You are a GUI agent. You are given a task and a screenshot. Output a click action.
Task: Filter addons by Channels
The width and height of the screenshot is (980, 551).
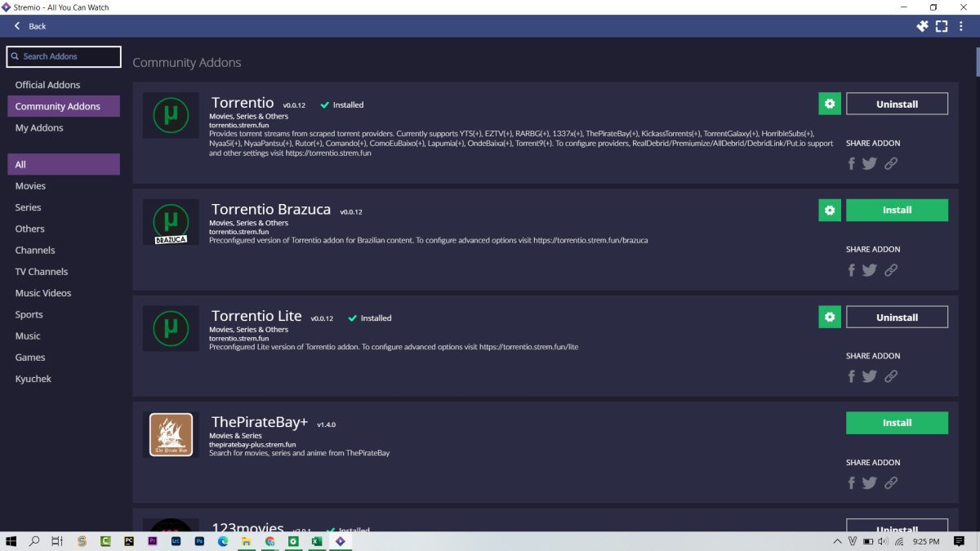[64, 250]
